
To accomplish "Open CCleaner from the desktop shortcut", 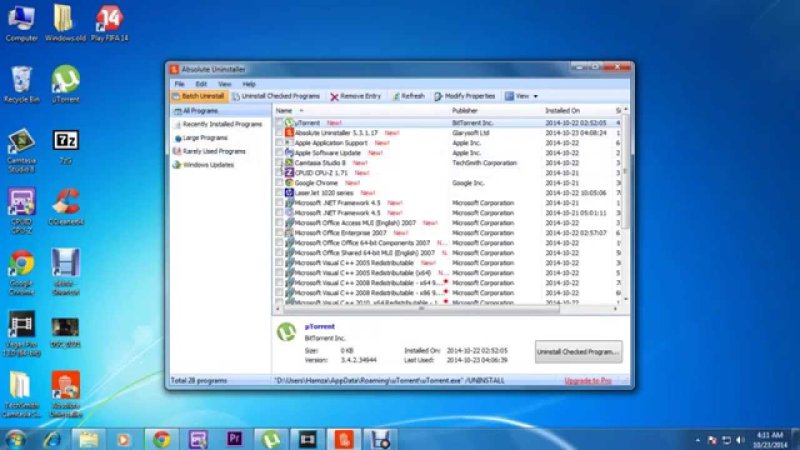I will 66,205.
